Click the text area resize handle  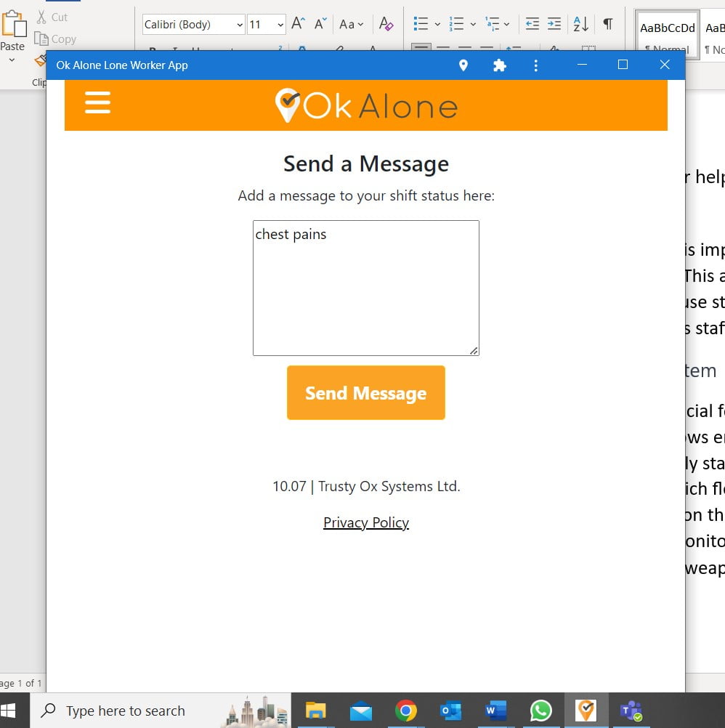tap(474, 350)
